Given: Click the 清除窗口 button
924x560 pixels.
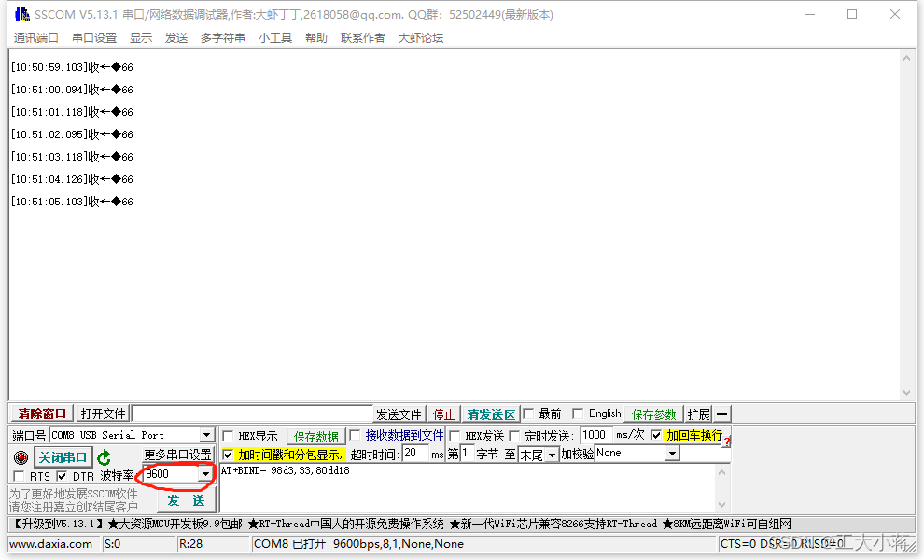Looking at the screenshot, I should tap(42, 413).
